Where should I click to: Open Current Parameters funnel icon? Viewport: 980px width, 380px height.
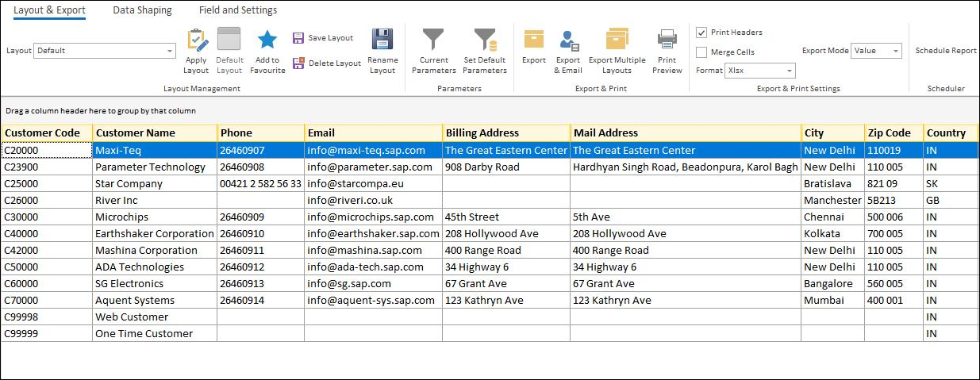click(433, 40)
